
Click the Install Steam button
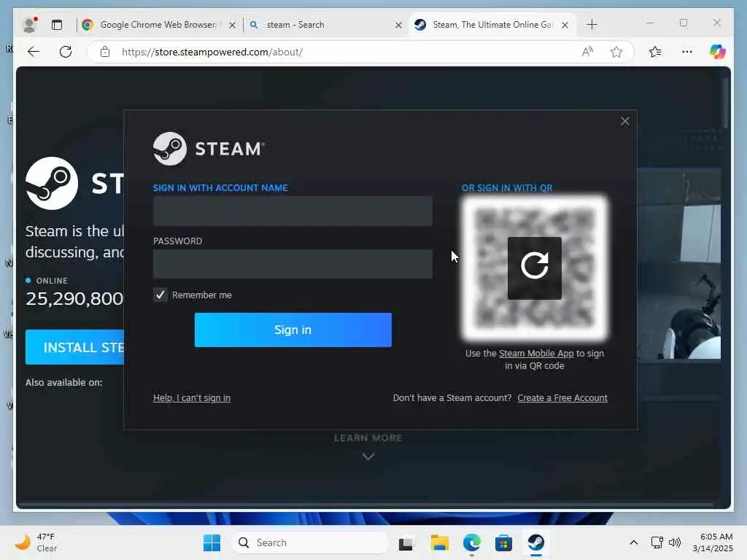[75, 347]
